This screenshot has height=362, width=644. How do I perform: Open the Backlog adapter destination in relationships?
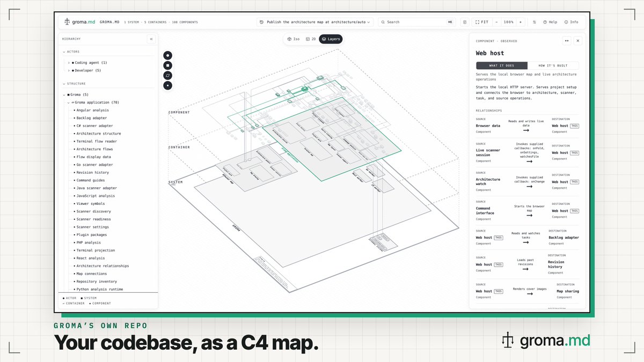tap(563, 238)
